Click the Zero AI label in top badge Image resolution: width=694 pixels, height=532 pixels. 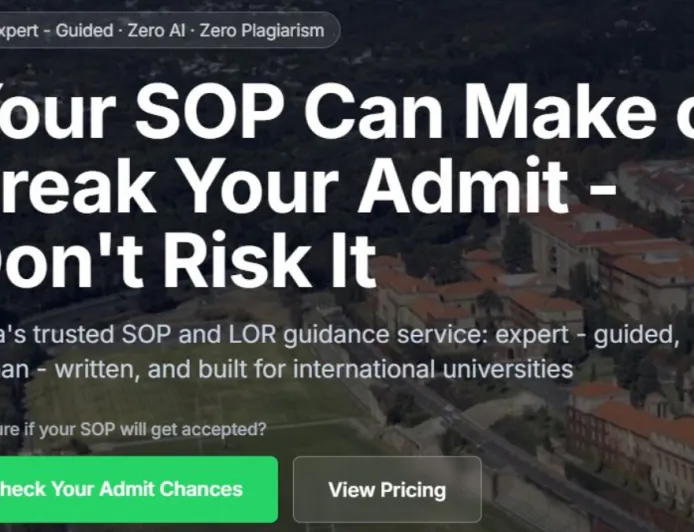(158, 30)
